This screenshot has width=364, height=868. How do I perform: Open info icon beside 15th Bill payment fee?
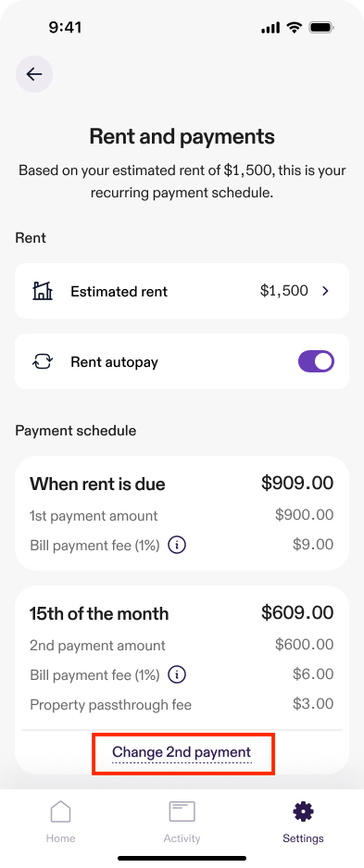177,674
